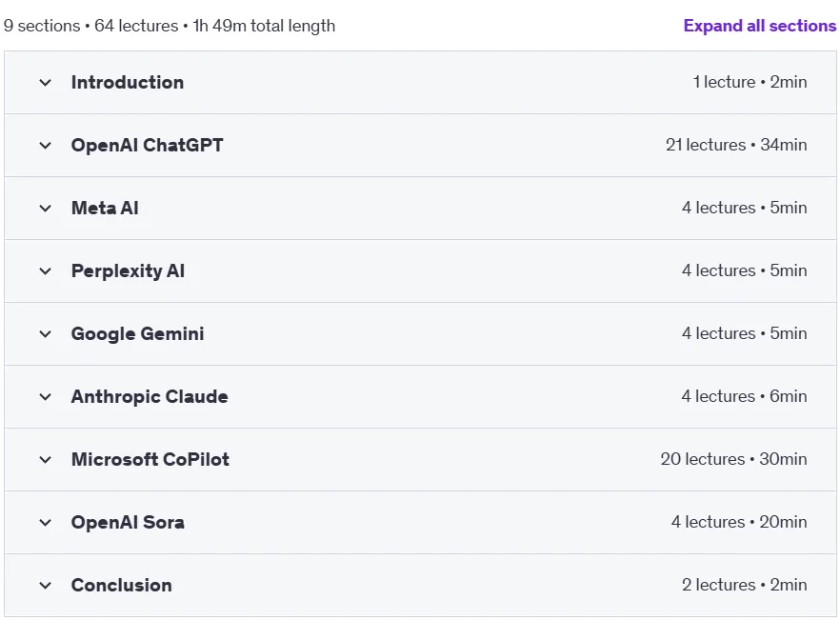This screenshot has height=620, width=840.
Task: Expand the Conclusion section chevron
Action: [46, 585]
